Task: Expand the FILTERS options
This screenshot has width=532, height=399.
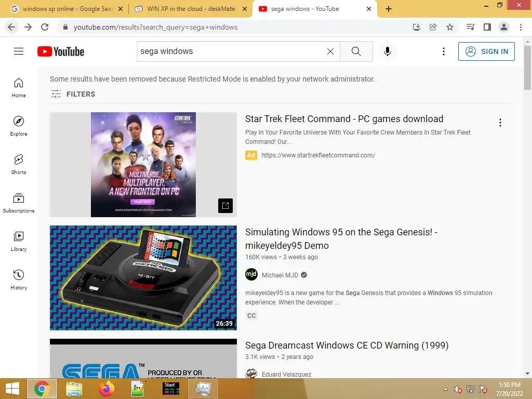Action: pos(73,94)
